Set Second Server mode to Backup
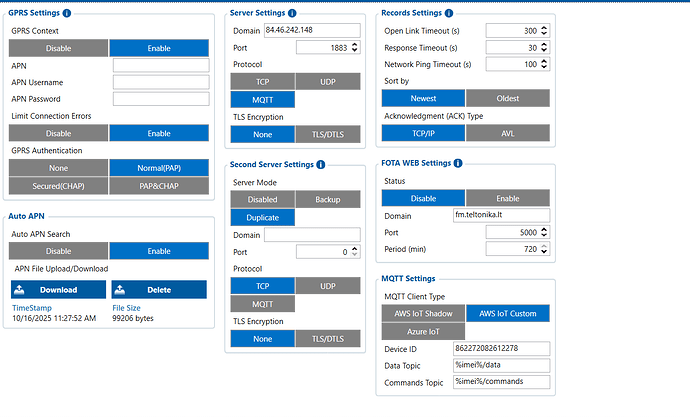 [327, 200]
